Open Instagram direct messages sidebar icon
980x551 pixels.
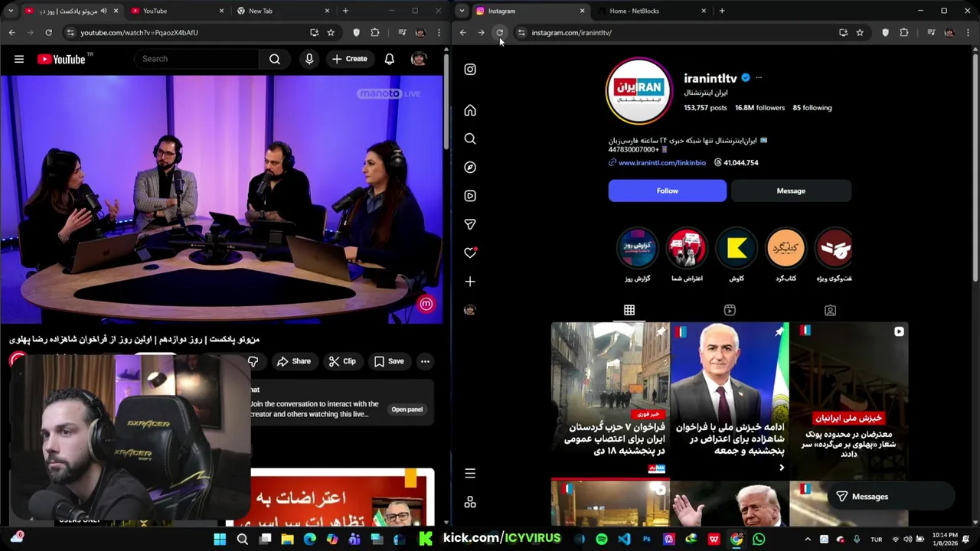(470, 224)
